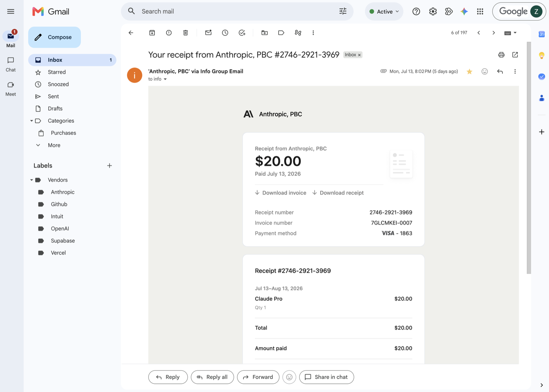
Task: Open Google Tasks in side panel
Action: 541,76
